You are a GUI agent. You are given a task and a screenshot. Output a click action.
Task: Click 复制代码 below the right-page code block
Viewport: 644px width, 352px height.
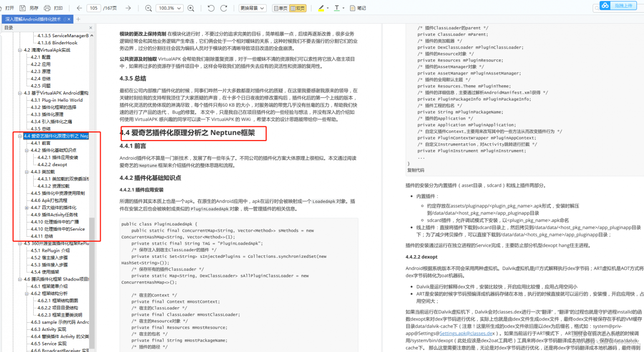416,170
